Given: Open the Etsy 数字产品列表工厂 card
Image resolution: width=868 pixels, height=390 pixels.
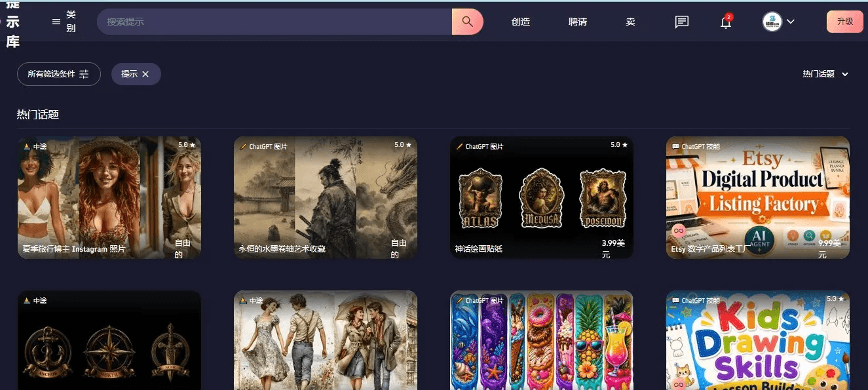Looking at the screenshot, I should click(x=758, y=197).
